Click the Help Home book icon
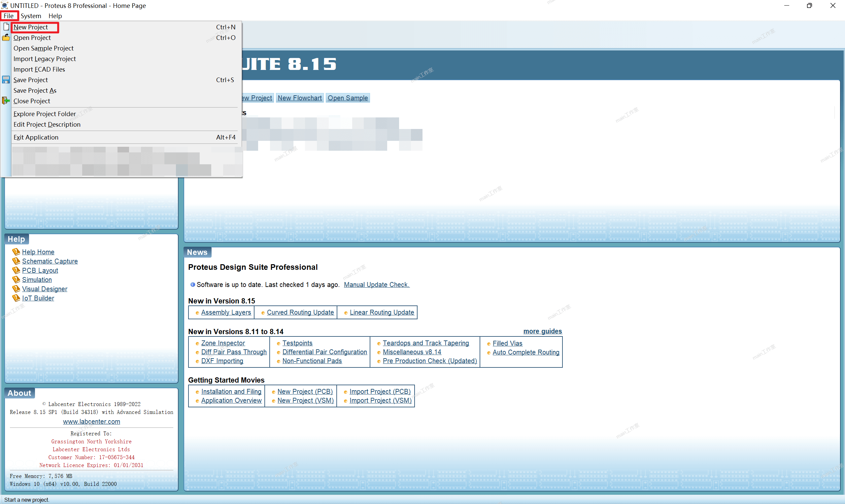Screen dimensions: 845x504 click(16, 252)
